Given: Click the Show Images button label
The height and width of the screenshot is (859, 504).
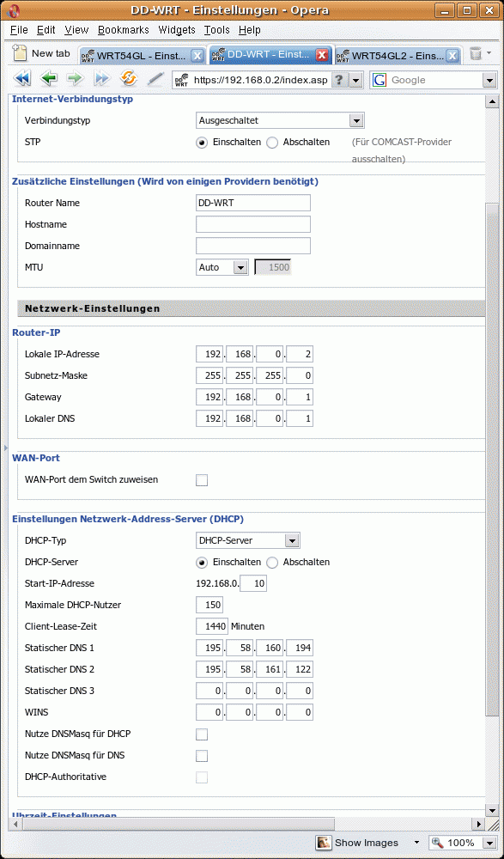Looking at the screenshot, I should [367, 843].
